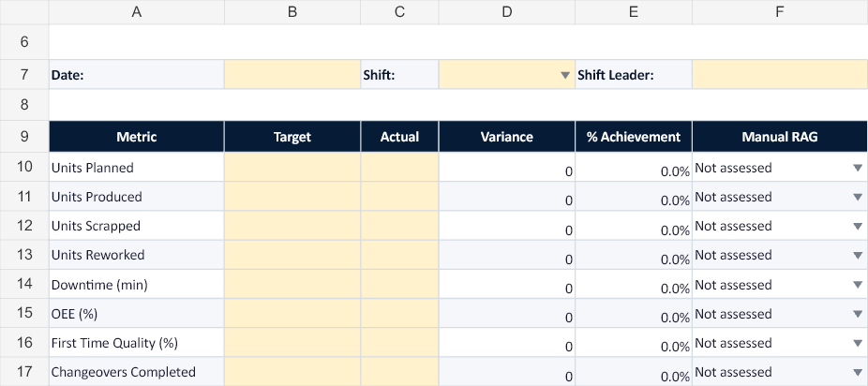Screen dimensions: 868x386
Task: Click the 'Metric' header cell
Action: click(x=136, y=137)
